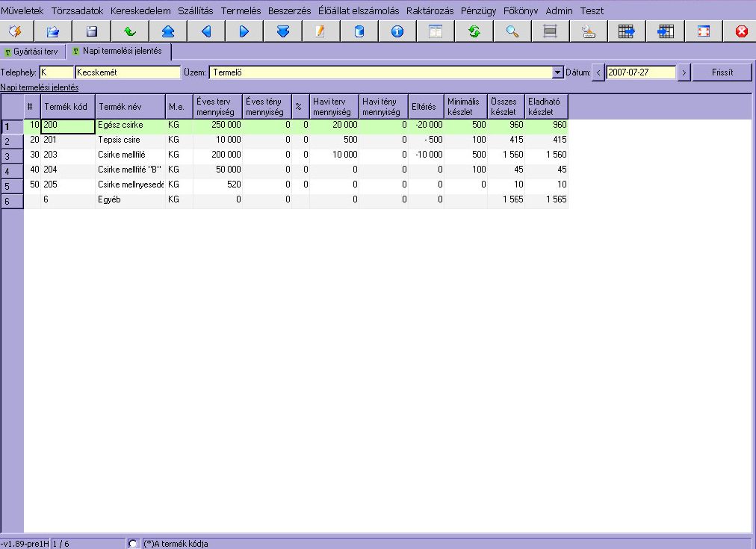This screenshot has height=549, width=756.
Task: Click the red close icon in toolbar
Action: point(740,31)
